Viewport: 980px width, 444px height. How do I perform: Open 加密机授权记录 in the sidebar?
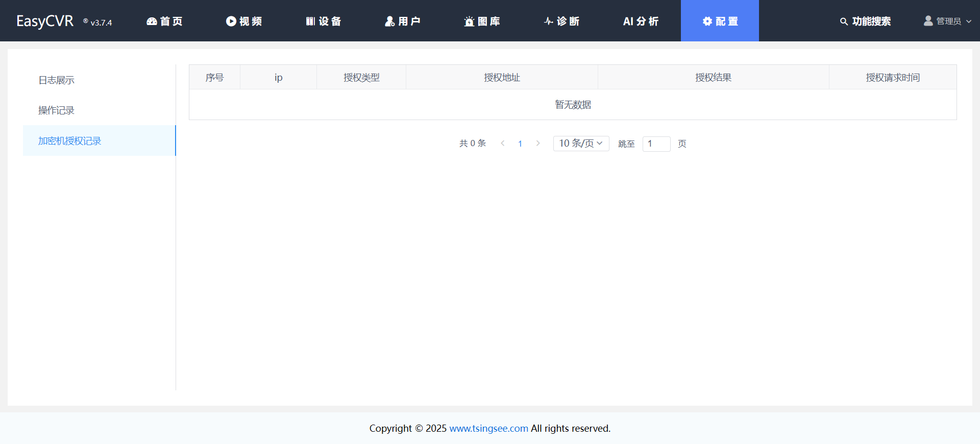tap(70, 141)
